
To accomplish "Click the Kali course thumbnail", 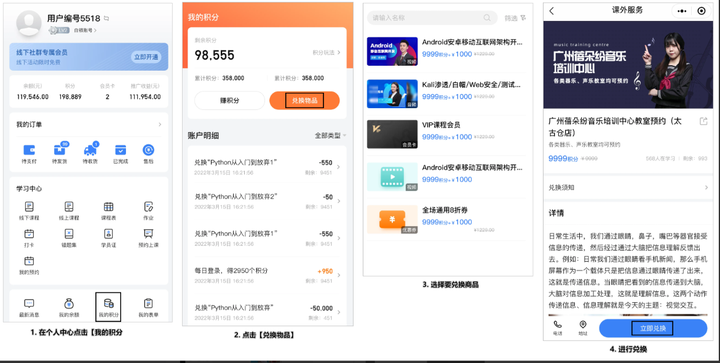I will click(x=392, y=94).
